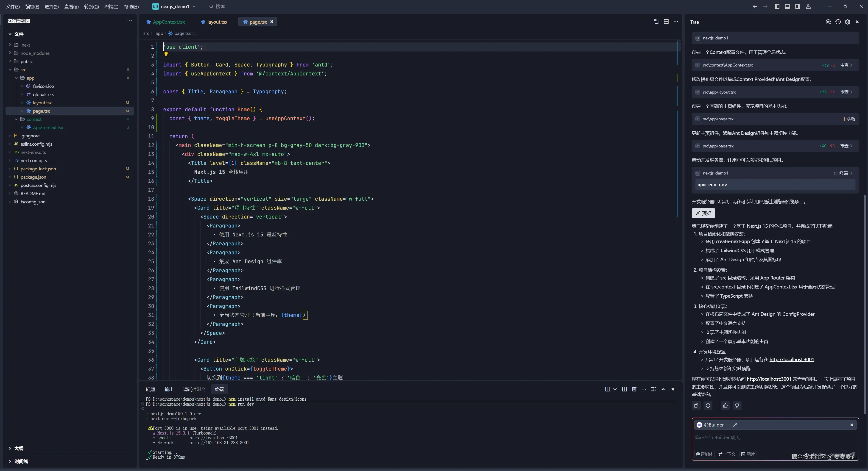Toggle the bottom panel layout icon

[787, 6]
